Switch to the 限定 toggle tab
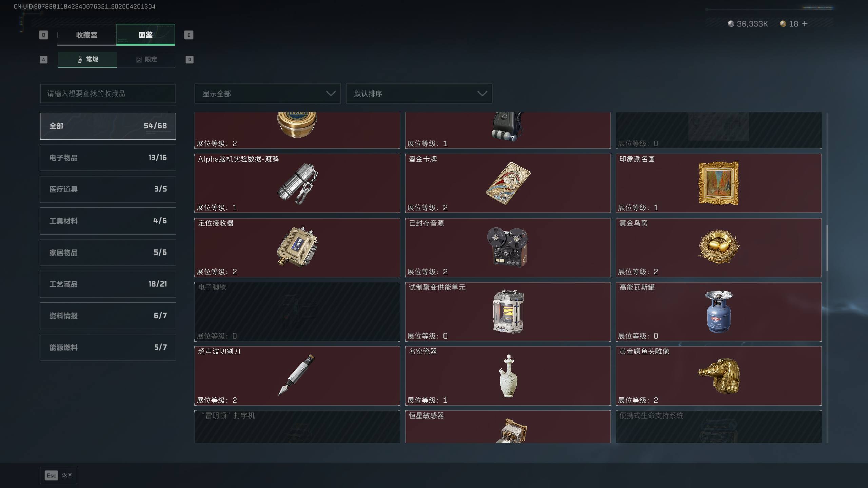 146,60
